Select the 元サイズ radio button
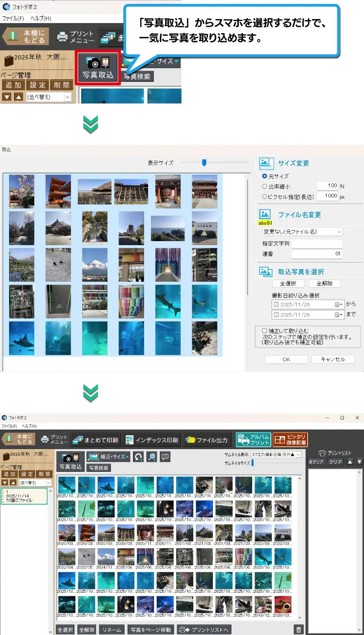364x635 pixels. (x=265, y=176)
